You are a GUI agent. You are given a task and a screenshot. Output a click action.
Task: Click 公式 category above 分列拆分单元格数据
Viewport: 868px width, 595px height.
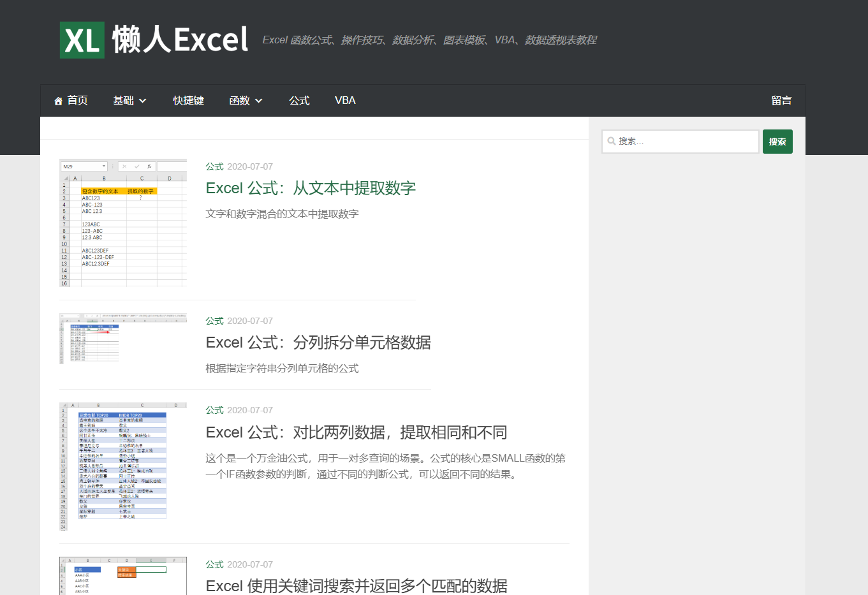(x=214, y=321)
